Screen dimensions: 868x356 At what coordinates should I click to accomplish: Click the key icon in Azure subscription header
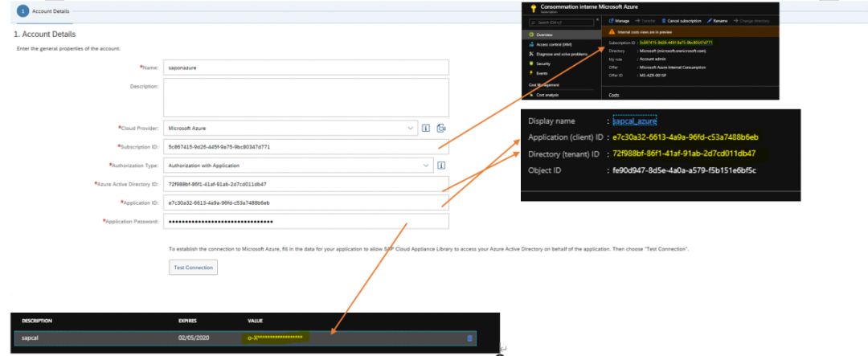(x=533, y=8)
